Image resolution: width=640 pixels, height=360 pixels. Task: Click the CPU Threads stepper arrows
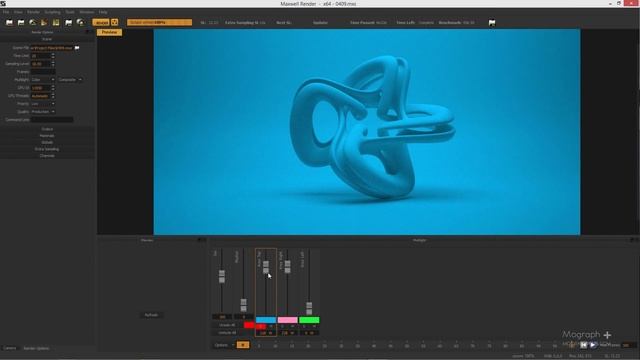tap(53, 96)
